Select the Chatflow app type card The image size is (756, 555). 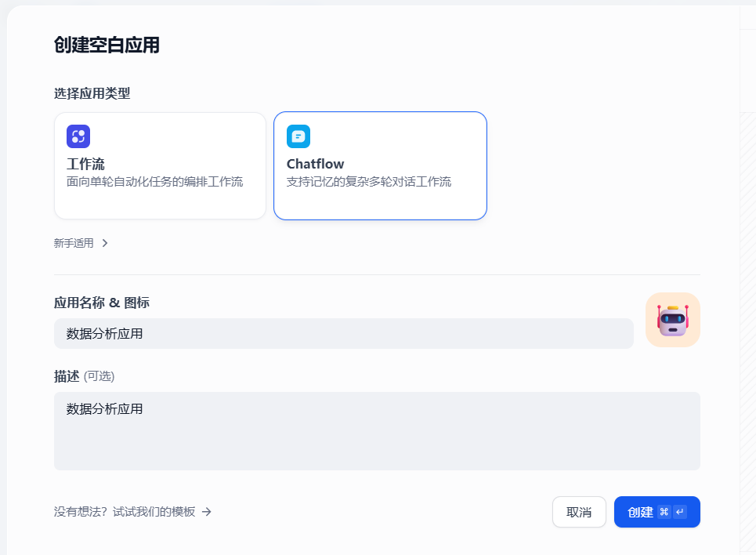[x=380, y=166]
